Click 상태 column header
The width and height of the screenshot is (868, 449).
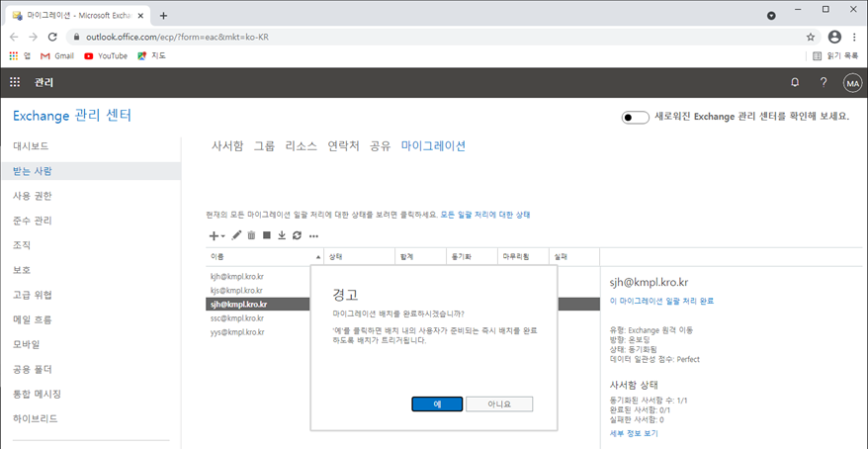click(359, 257)
